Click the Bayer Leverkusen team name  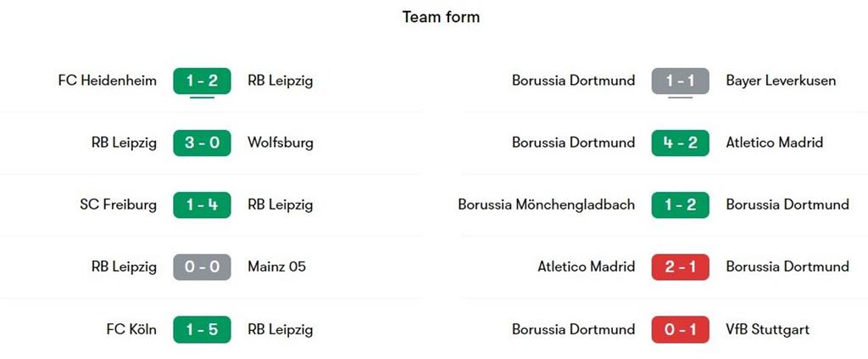tap(781, 81)
